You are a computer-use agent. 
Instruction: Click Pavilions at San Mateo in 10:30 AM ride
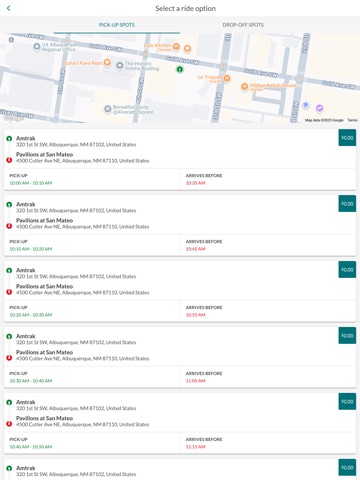(x=44, y=353)
